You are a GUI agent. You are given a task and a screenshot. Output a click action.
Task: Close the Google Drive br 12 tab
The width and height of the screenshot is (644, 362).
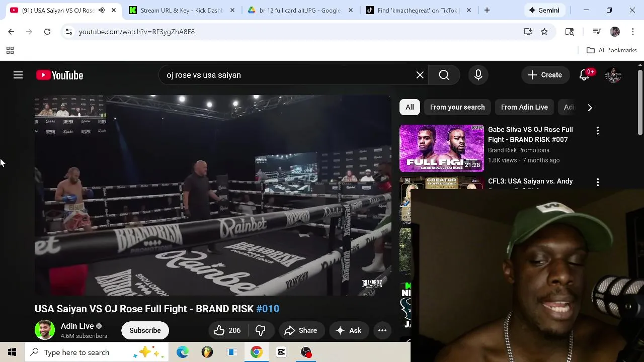351,10
